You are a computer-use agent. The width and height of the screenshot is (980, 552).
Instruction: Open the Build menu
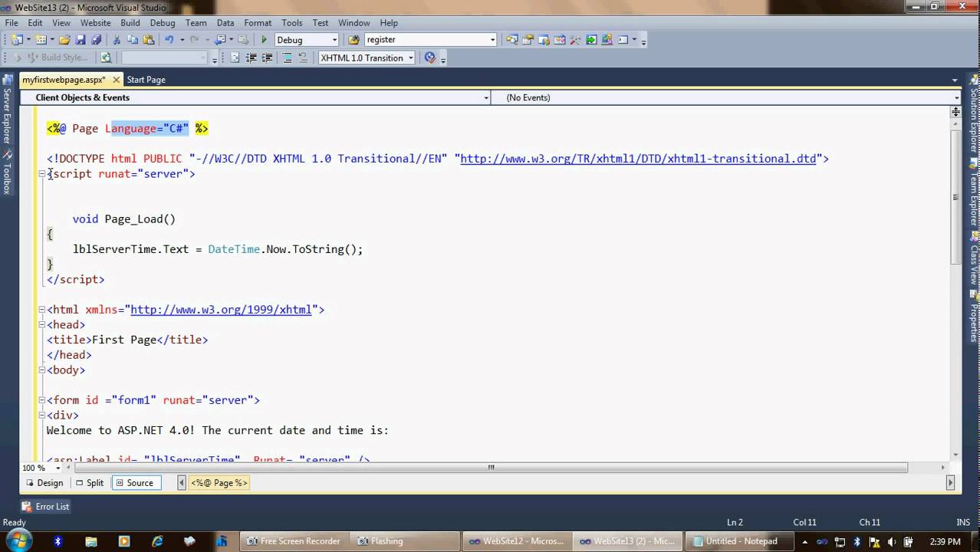(x=130, y=23)
